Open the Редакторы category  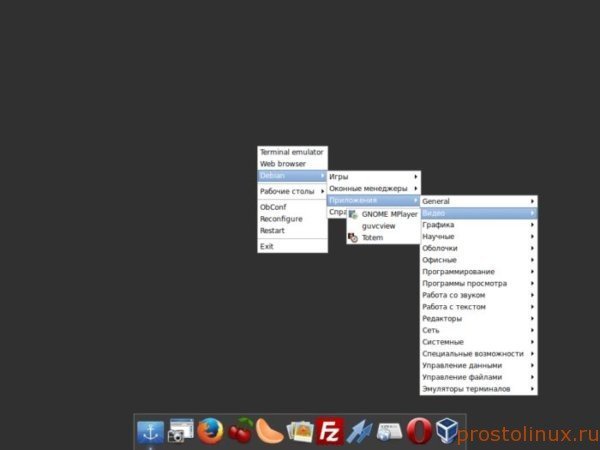[478, 319]
